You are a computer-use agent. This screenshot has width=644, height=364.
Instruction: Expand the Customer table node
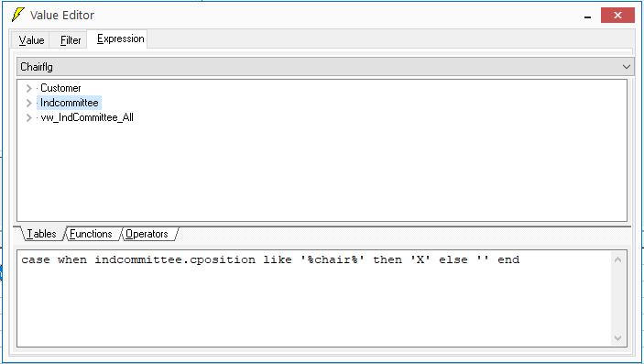pyautogui.click(x=28, y=88)
